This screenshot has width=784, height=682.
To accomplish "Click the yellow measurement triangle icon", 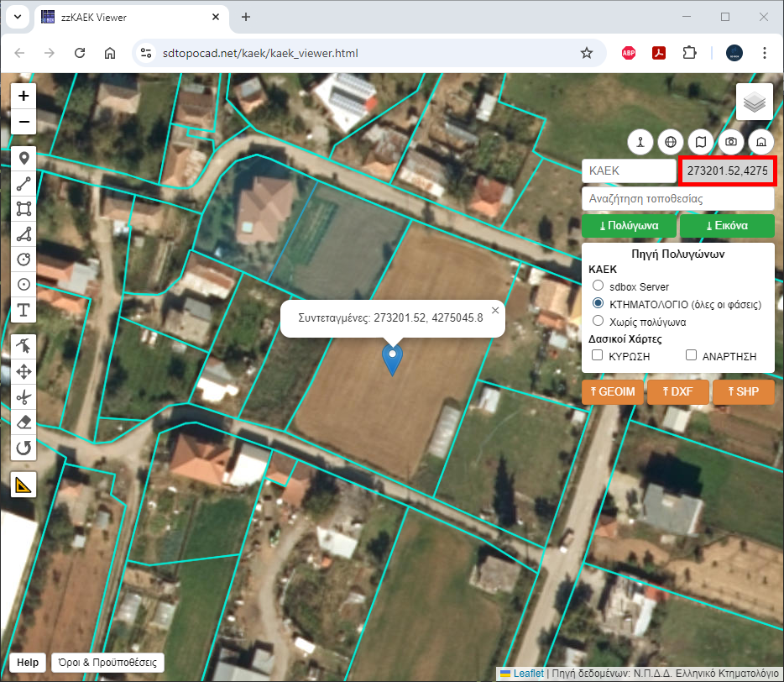I will (x=24, y=485).
